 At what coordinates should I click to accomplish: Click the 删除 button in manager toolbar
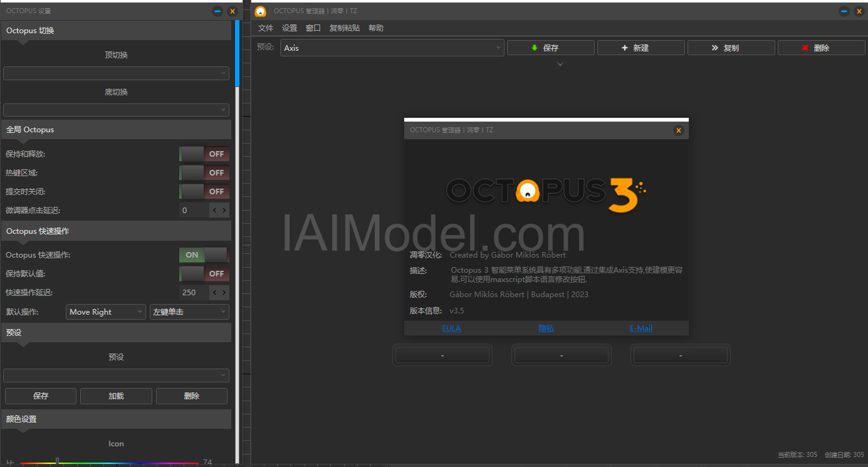click(x=822, y=48)
